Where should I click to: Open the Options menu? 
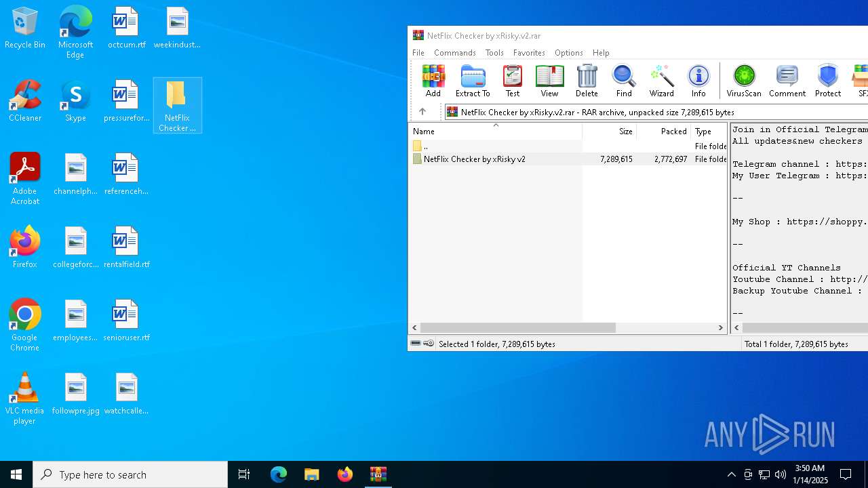[x=568, y=52]
